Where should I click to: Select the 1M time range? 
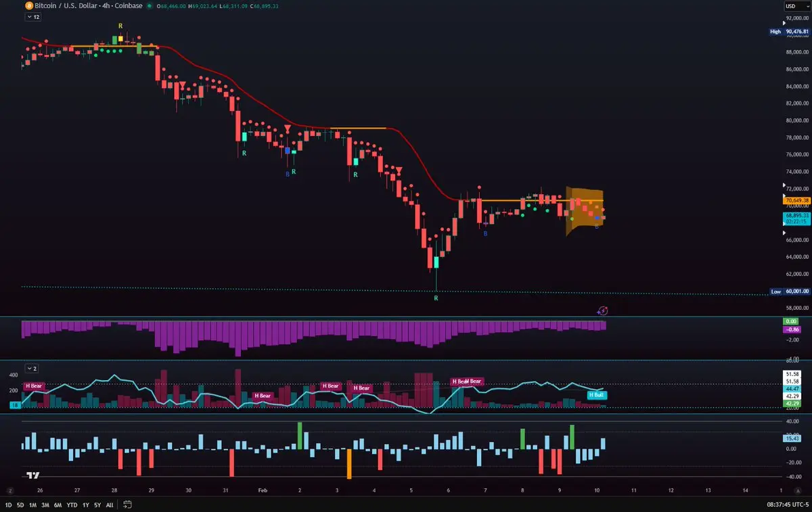[x=32, y=505]
